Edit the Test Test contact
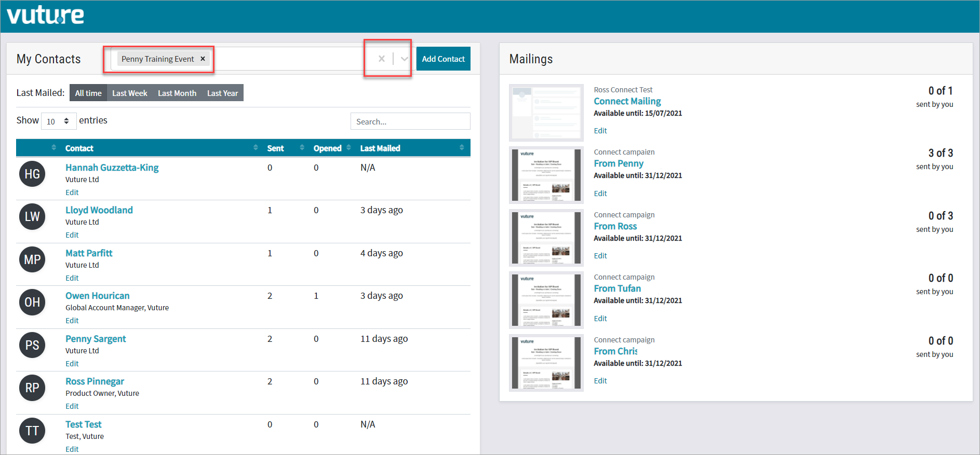The width and height of the screenshot is (980, 455). (x=72, y=449)
